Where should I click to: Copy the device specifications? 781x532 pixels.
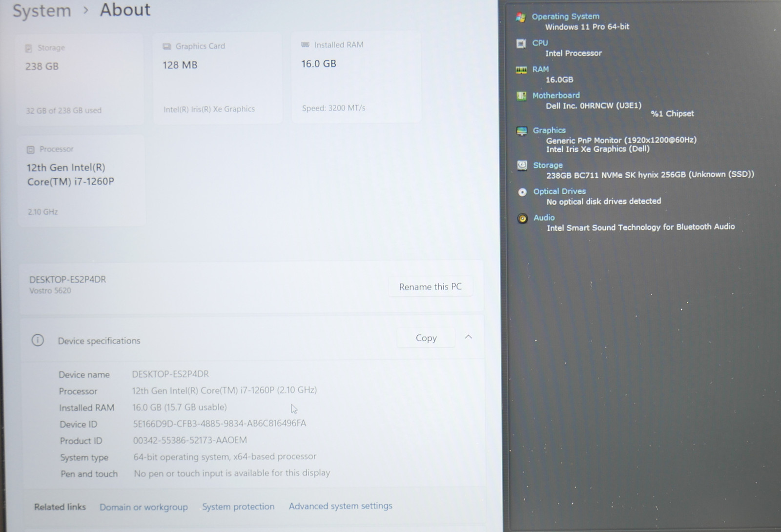click(426, 338)
